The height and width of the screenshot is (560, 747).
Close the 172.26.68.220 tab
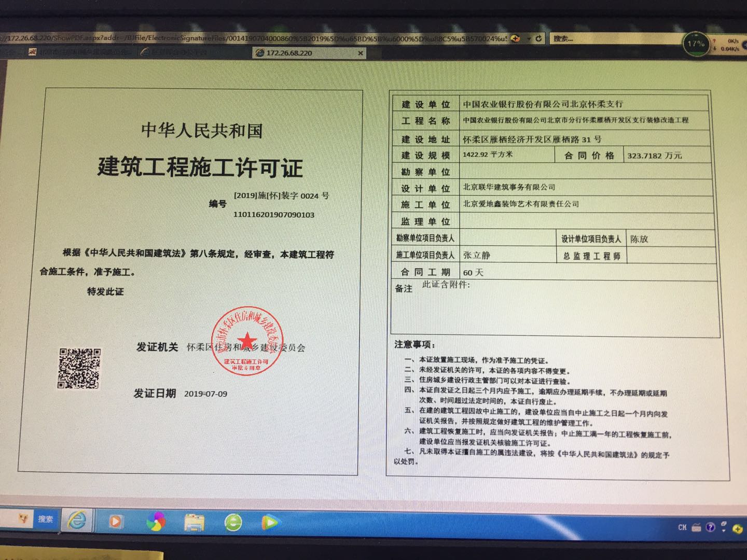(x=361, y=53)
